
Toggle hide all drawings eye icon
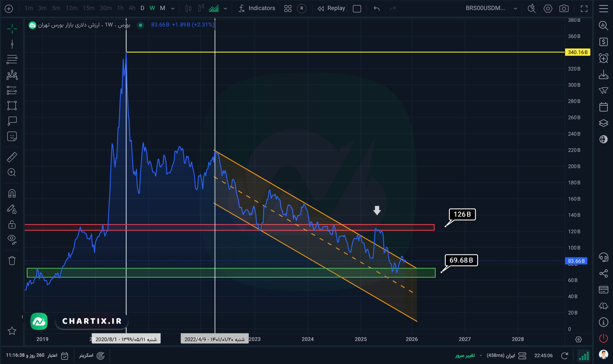12,239
